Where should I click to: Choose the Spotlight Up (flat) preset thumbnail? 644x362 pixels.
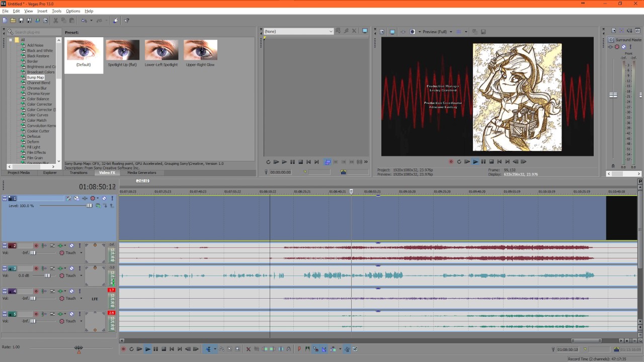coord(122,50)
